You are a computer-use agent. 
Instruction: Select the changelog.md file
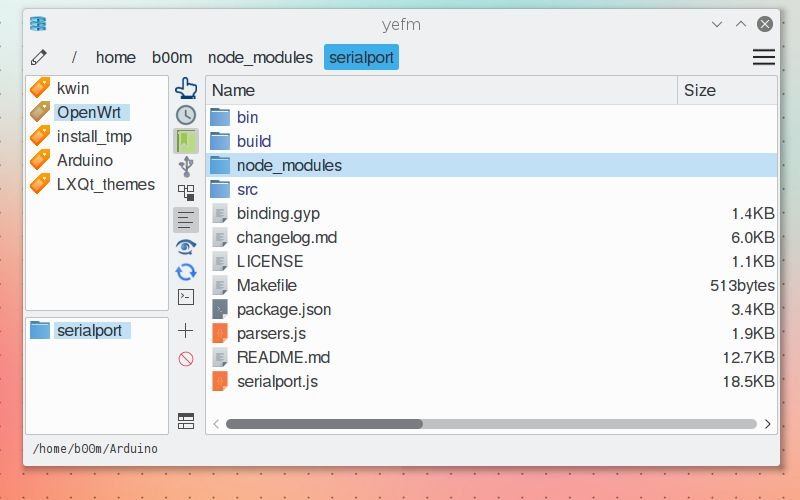click(x=287, y=237)
